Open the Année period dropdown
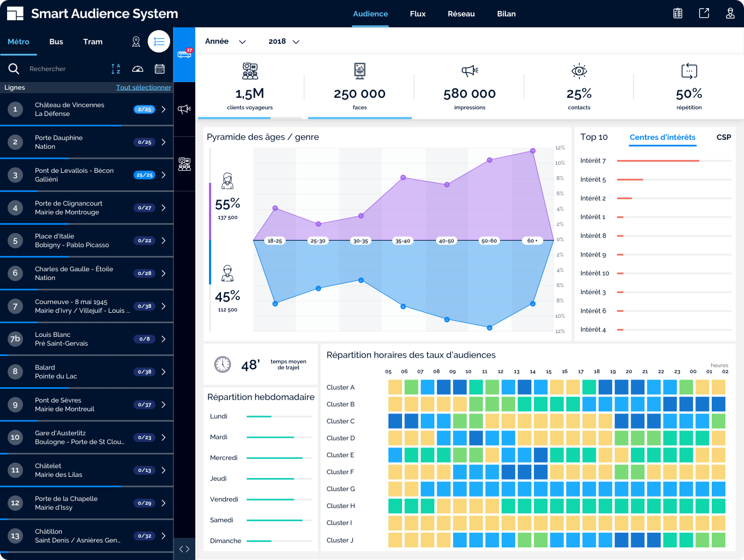This screenshot has height=560, width=744. [x=225, y=42]
